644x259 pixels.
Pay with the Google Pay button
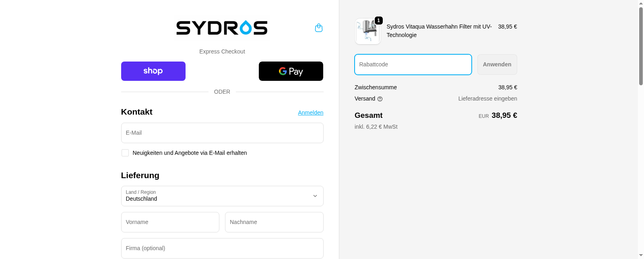tap(291, 71)
